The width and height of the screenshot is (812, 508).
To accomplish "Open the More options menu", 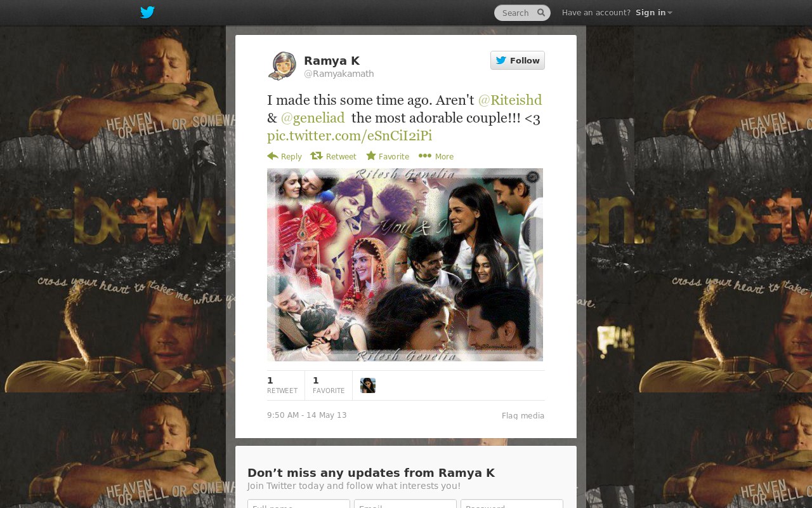I will [x=436, y=156].
